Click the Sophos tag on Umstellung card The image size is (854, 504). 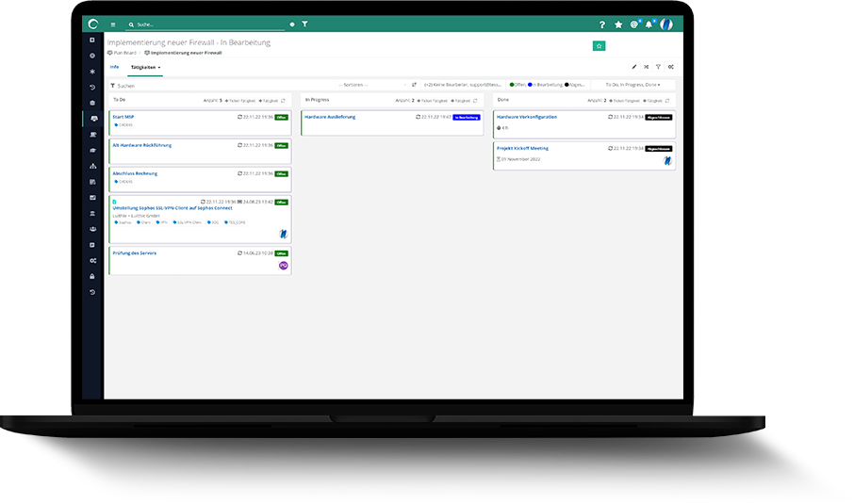pos(123,222)
